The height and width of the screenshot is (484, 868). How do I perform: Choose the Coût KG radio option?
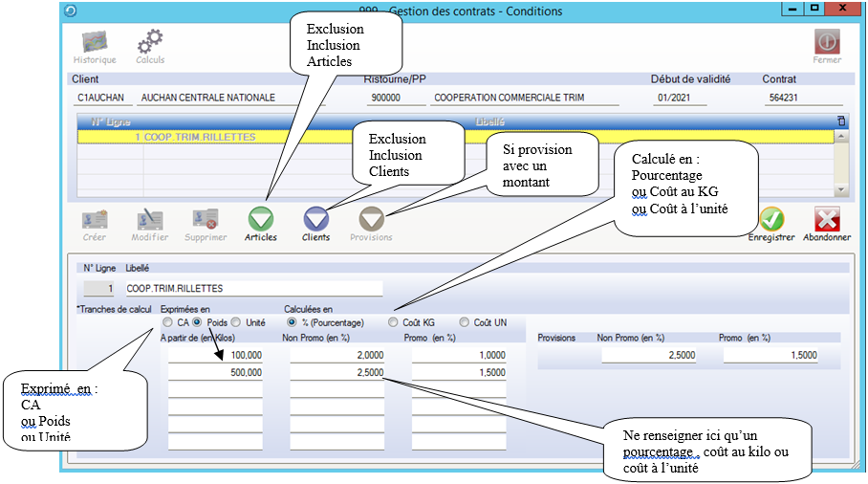(x=393, y=323)
